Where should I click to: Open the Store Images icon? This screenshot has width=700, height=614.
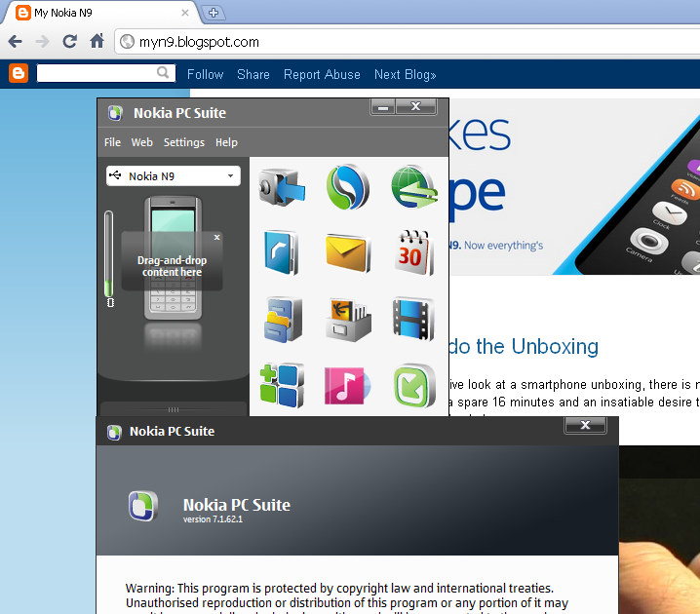point(348,319)
